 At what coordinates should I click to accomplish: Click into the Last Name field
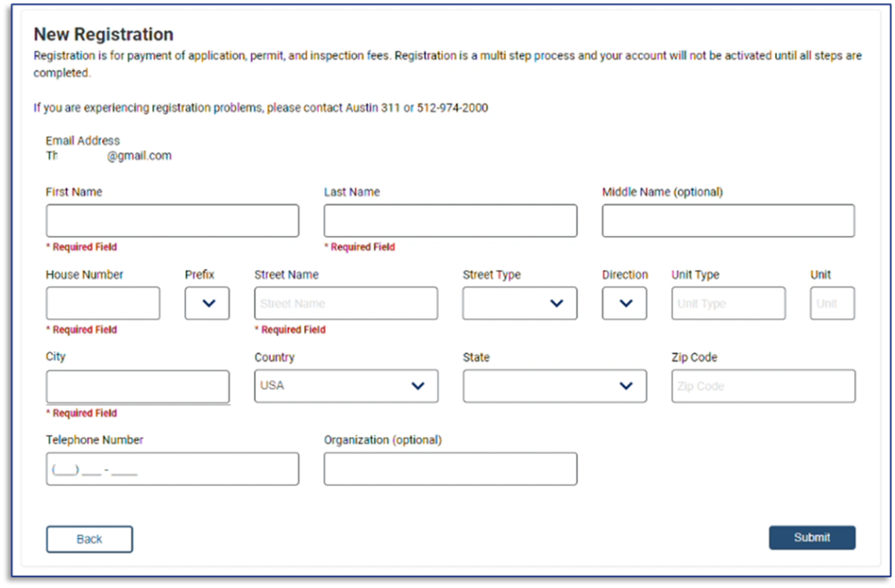tap(450, 221)
